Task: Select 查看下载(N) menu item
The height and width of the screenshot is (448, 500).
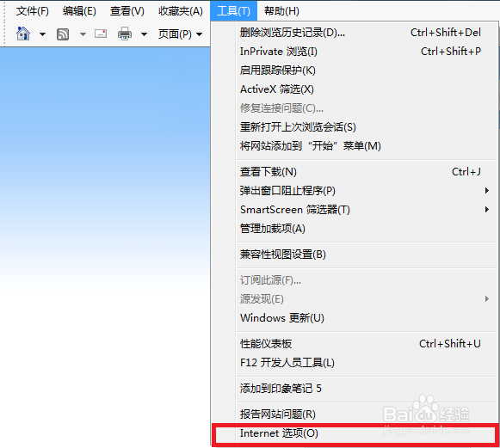Action: tap(355, 172)
